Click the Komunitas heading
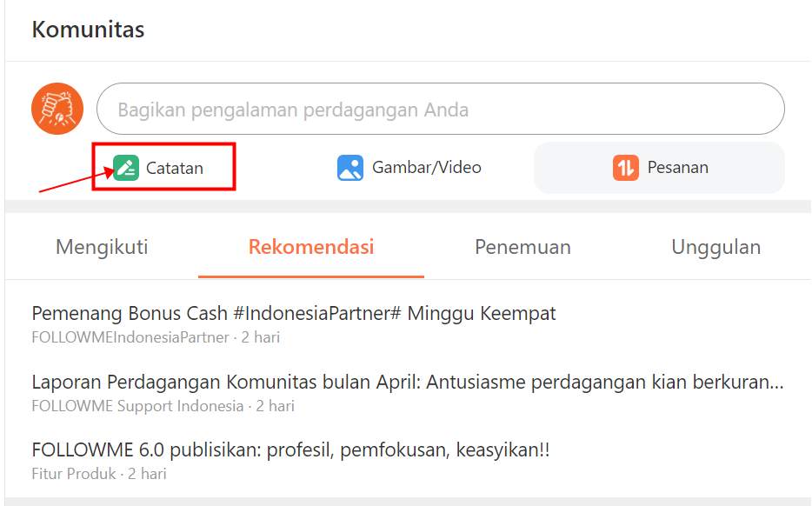The height and width of the screenshot is (506, 812). point(88,30)
